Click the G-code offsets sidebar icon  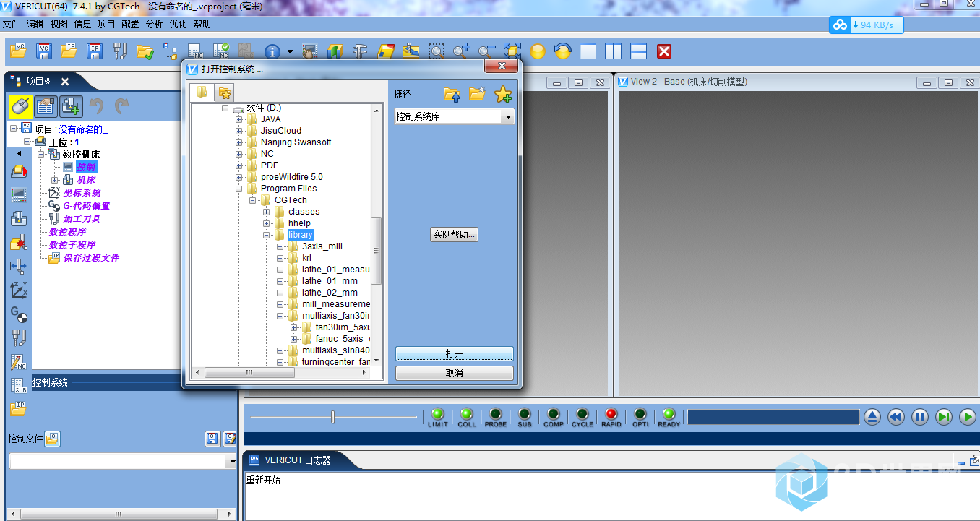coord(19,314)
